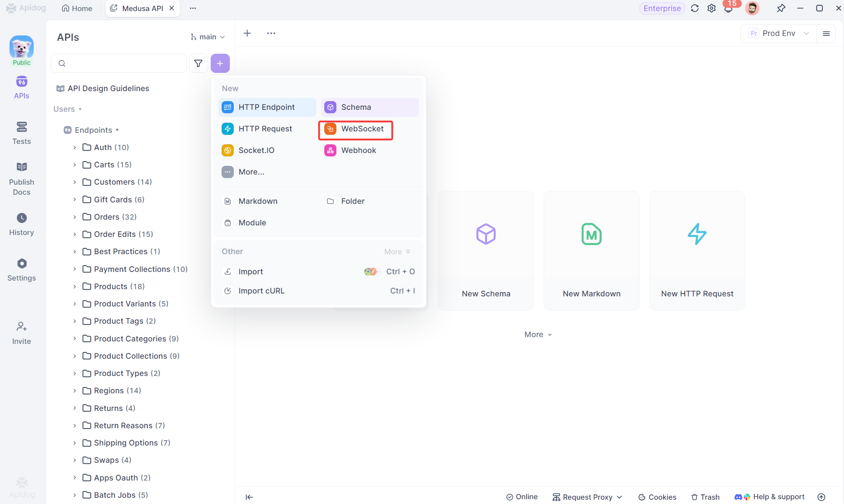
Task: Open the History panel
Action: tap(22, 223)
